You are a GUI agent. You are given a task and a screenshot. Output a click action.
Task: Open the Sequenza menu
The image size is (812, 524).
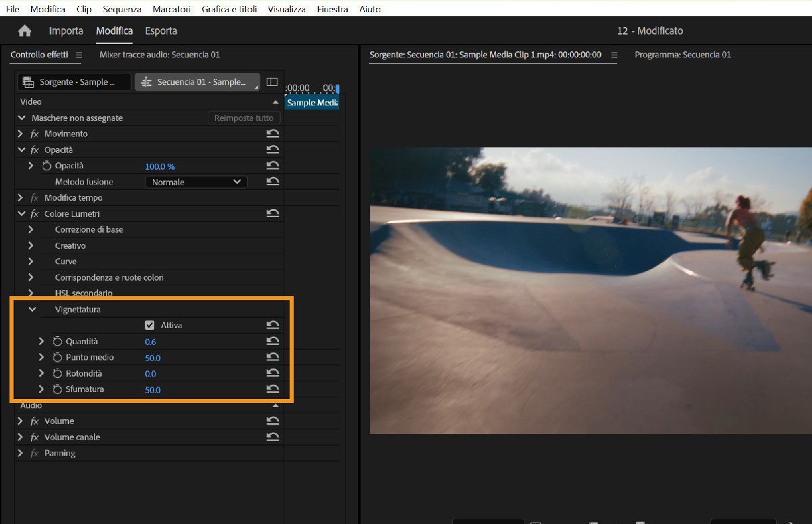coord(122,9)
